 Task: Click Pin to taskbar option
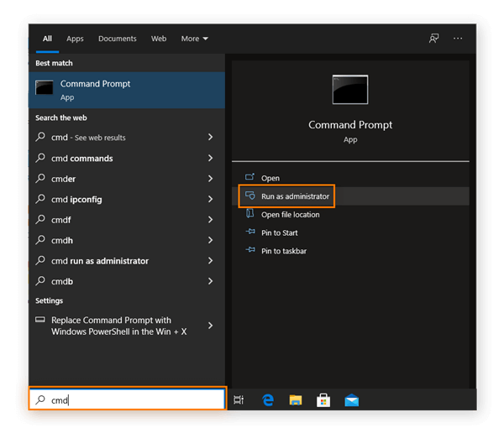(283, 251)
